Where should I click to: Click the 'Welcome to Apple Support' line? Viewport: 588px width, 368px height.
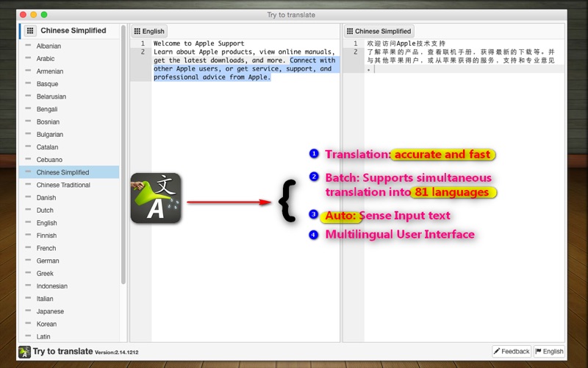198,43
